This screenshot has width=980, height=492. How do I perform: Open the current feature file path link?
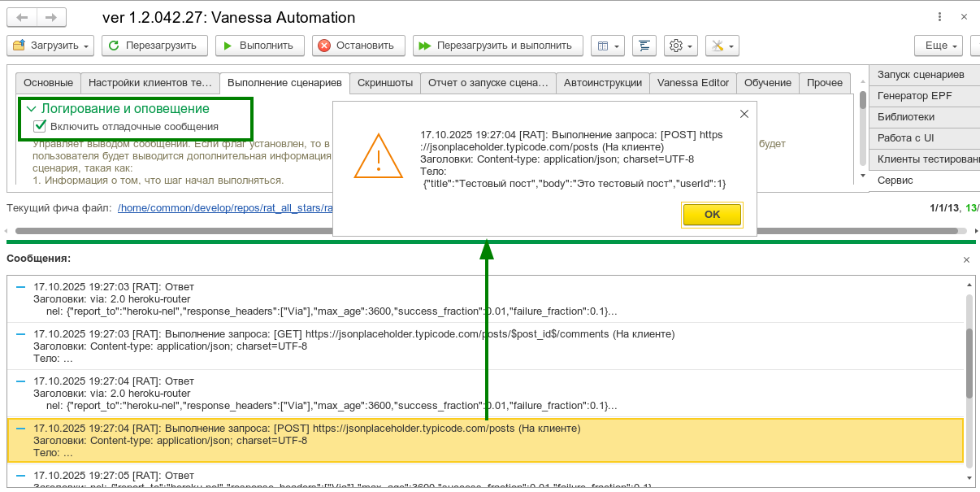(x=225, y=208)
